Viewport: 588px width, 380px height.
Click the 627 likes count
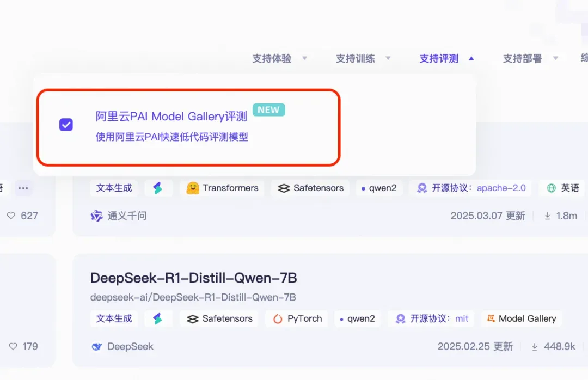point(29,216)
